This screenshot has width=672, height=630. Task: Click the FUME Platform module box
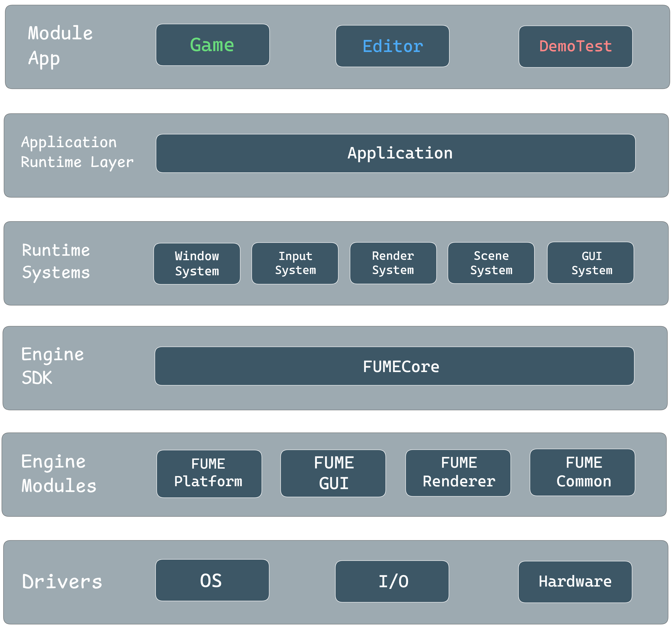pyautogui.click(x=209, y=474)
